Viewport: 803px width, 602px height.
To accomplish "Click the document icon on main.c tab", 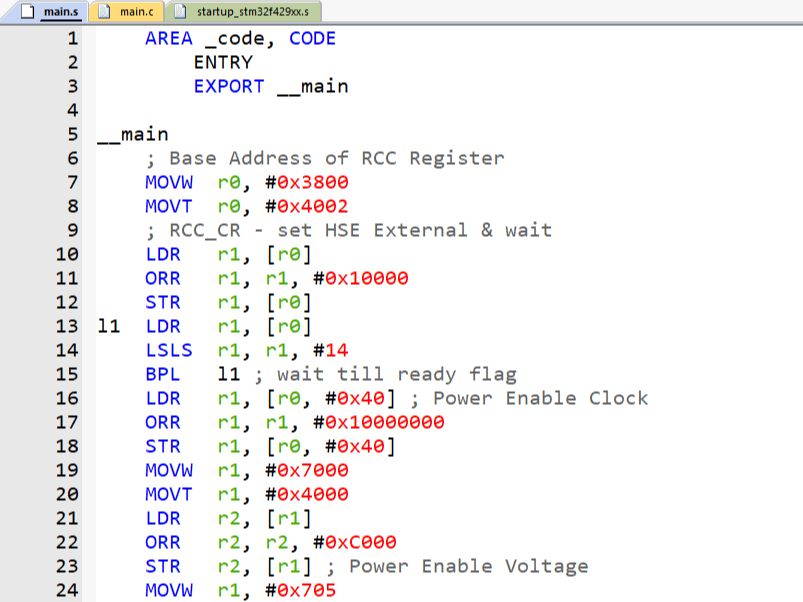I will point(103,13).
